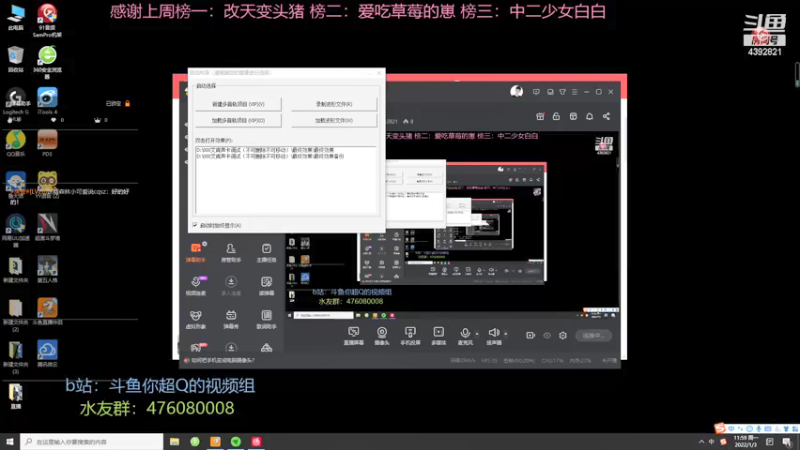Toggle the show-at-startup checkbox in the dialog
Screen dimensions: 800x450
click(x=195, y=225)
